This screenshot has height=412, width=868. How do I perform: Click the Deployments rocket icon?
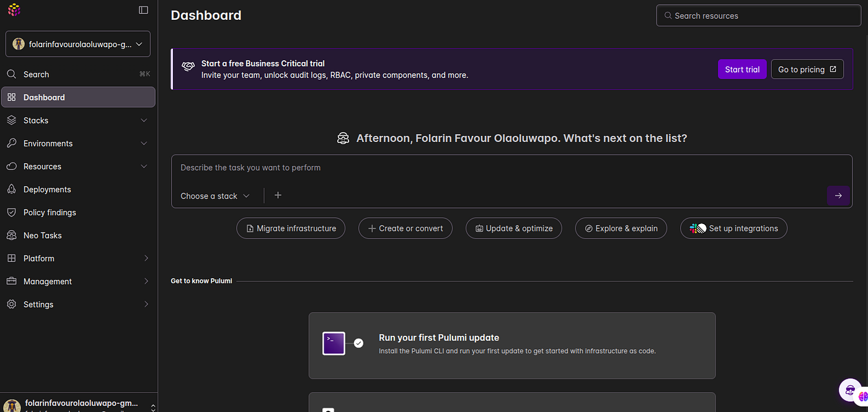point(11,189)
